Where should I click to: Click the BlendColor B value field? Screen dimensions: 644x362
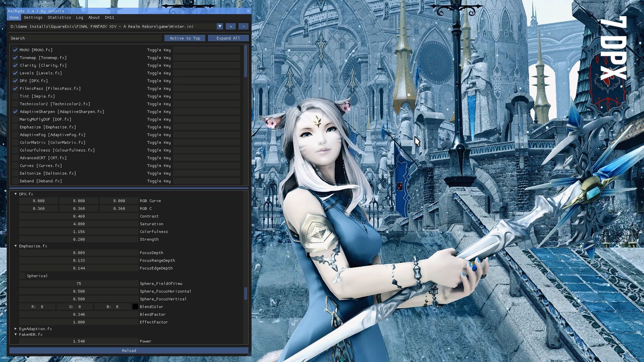(112, 307)
